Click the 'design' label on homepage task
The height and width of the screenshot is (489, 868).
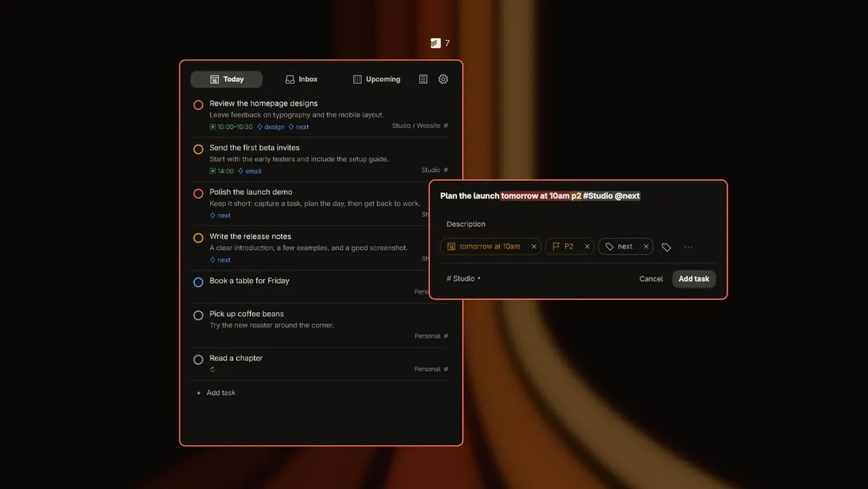271,127
